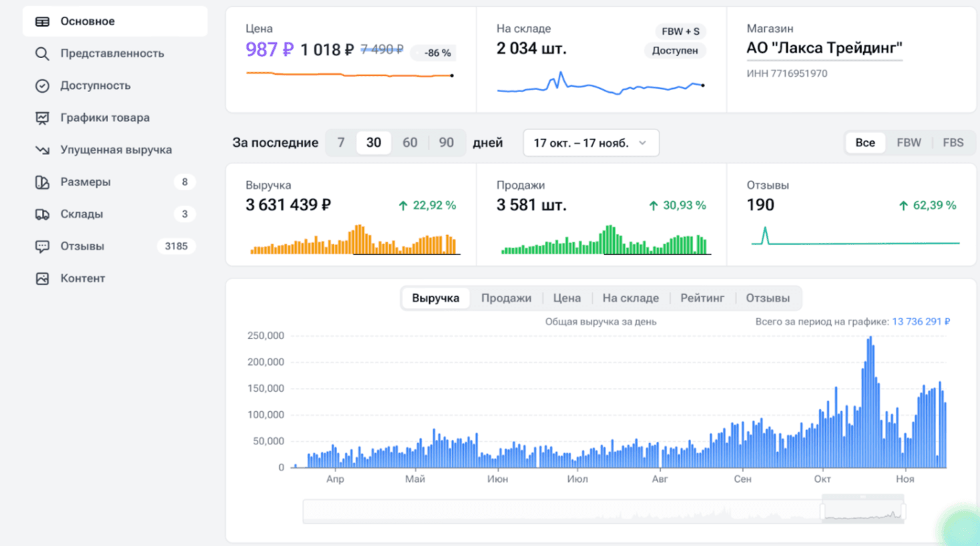Select the 90 days period
This screenshot has width=980, height=546.
tap(446, 143)
